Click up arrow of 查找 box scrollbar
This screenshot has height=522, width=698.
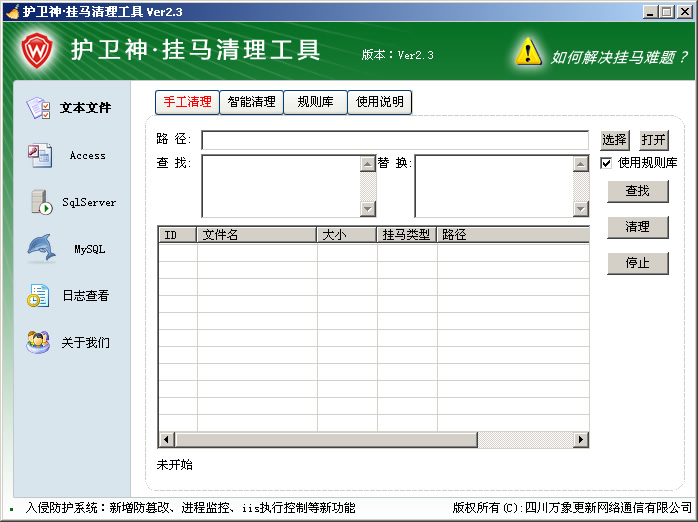point(368,164)
